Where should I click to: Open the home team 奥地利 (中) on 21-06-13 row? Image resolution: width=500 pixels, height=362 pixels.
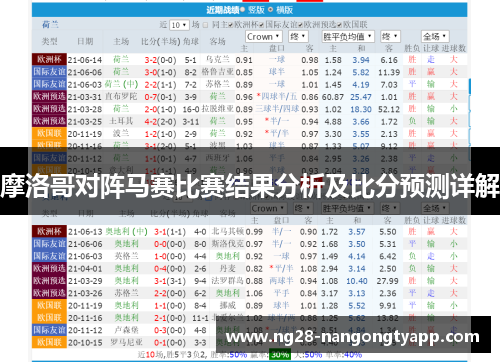(x=127, y=232)
